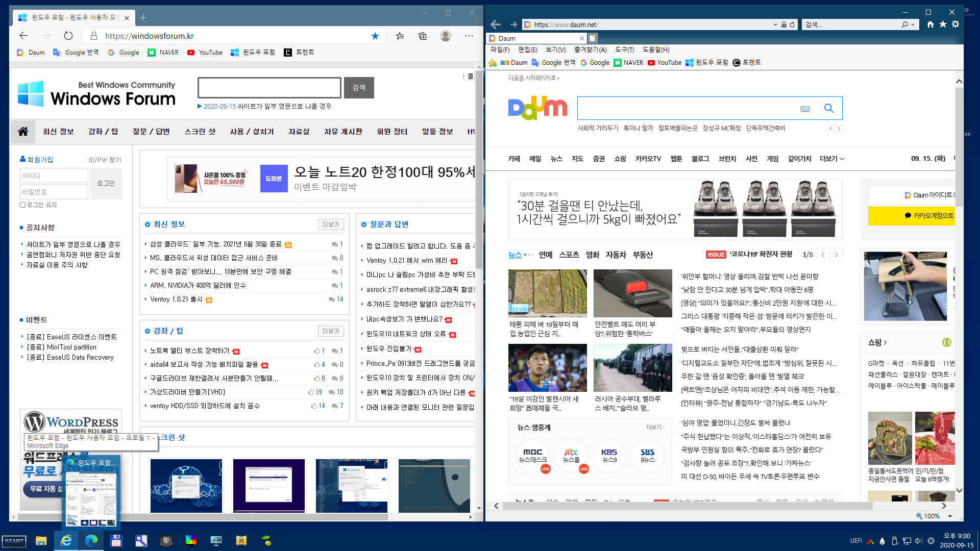This screenshot has height=551, width=980.
Task: Go to Windows Forum home icon
Action: 23,132
